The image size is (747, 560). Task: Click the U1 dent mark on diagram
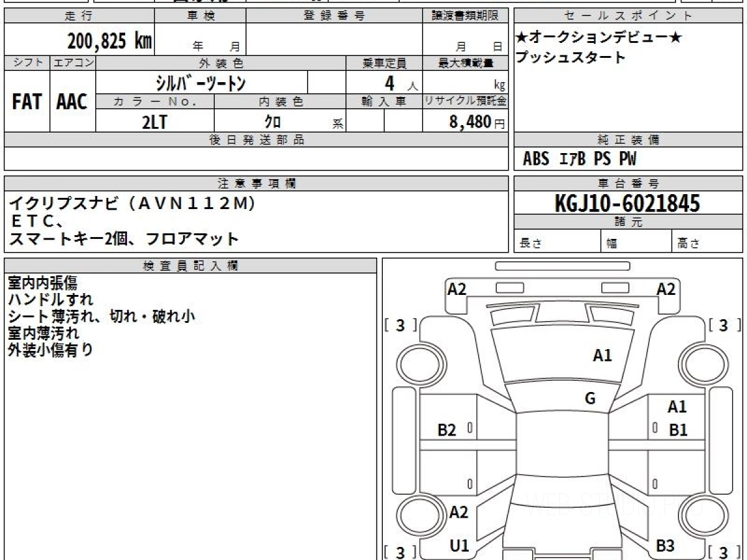(459, 546)
